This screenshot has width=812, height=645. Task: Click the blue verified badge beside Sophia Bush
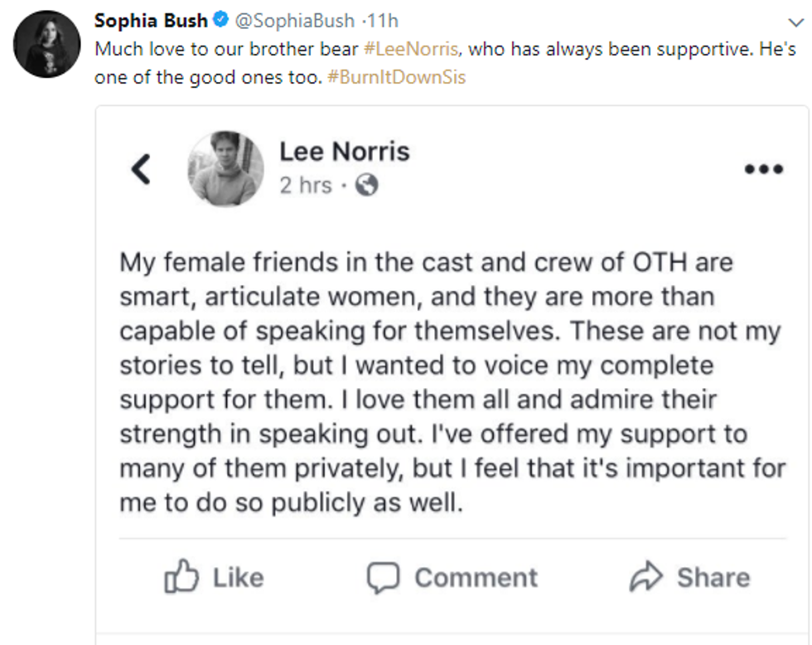point(220,19)
